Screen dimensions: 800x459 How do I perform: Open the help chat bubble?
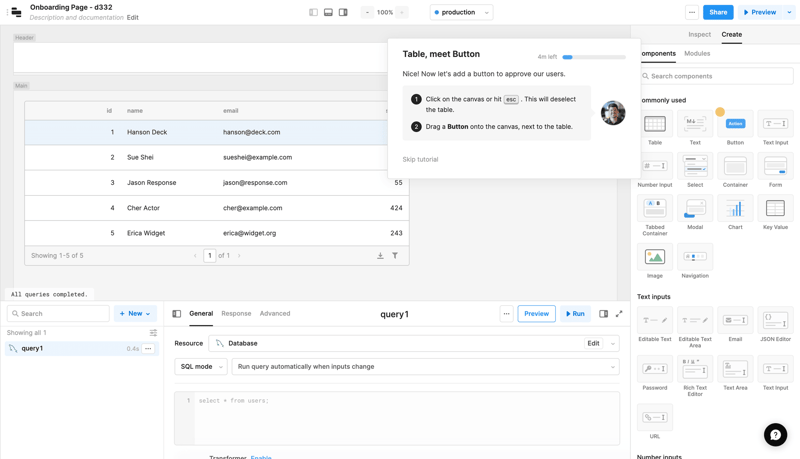pyautogui.click(x=776, y=435)
